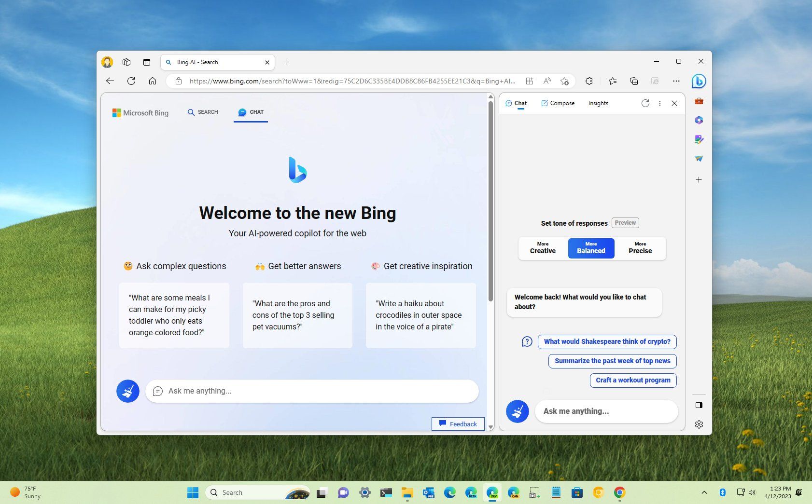812x504 pixels.
Task: Switch to the Compose tab
Action: (558, 103)
